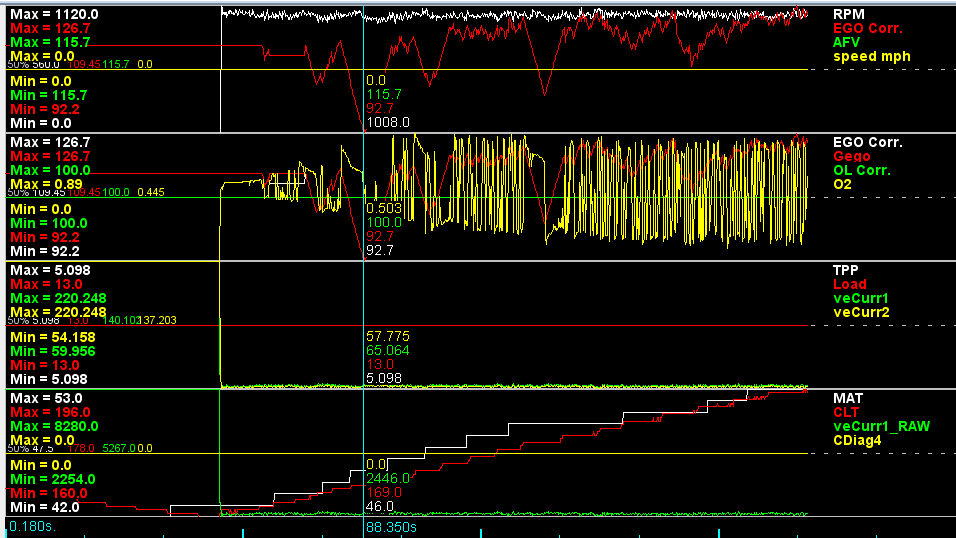956x538 pixels.
Task: Click the veCurr1 legend label
Action: (x=862, y=298)
